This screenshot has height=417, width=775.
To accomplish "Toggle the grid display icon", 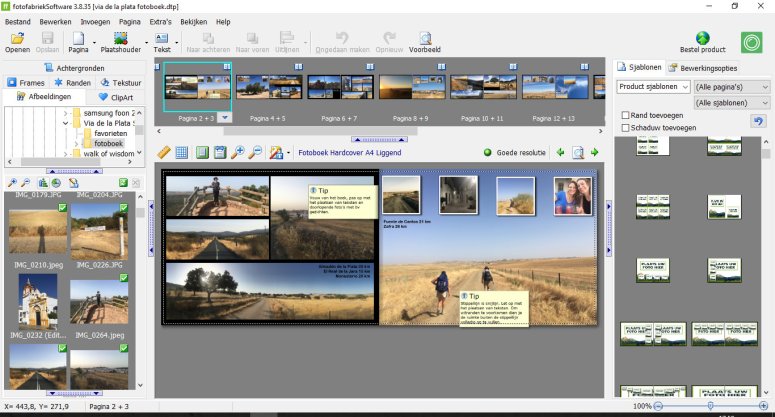I will click(x=181, y=153).
